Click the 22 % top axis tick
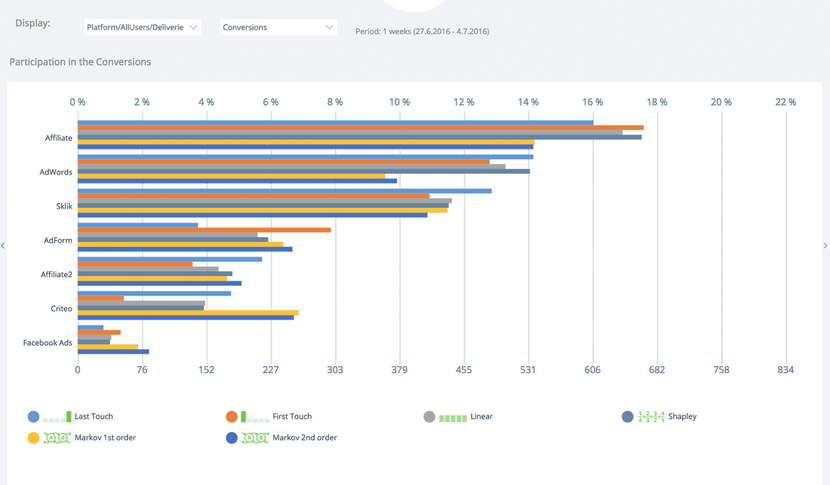830x485 pixels. pos(786,102)
